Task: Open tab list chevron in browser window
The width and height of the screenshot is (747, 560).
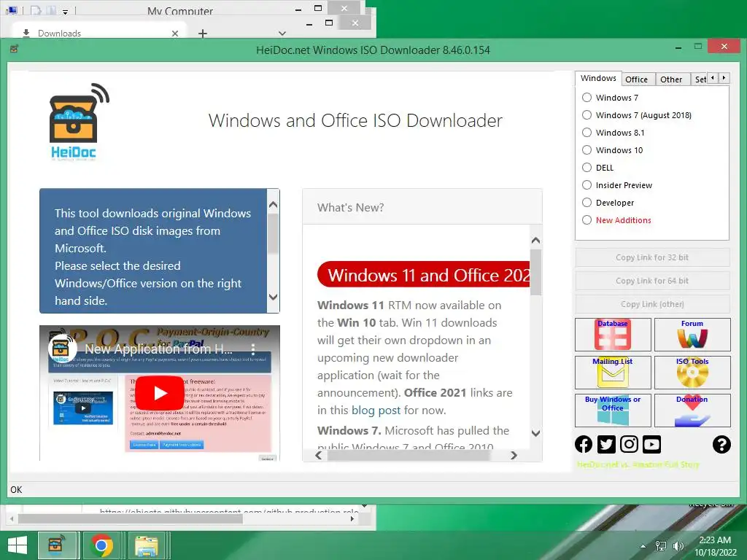Action: pos(282,34)
